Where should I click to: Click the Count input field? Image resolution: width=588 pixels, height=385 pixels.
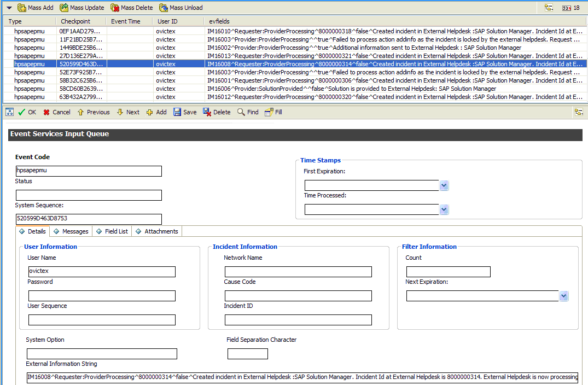tap(449, 272)
